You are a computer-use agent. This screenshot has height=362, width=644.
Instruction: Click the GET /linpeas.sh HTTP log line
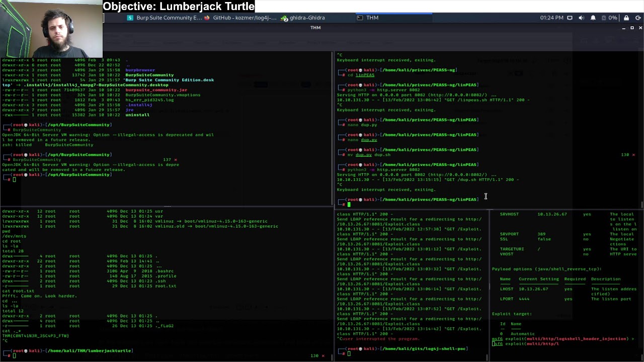(x=433, y=100)
